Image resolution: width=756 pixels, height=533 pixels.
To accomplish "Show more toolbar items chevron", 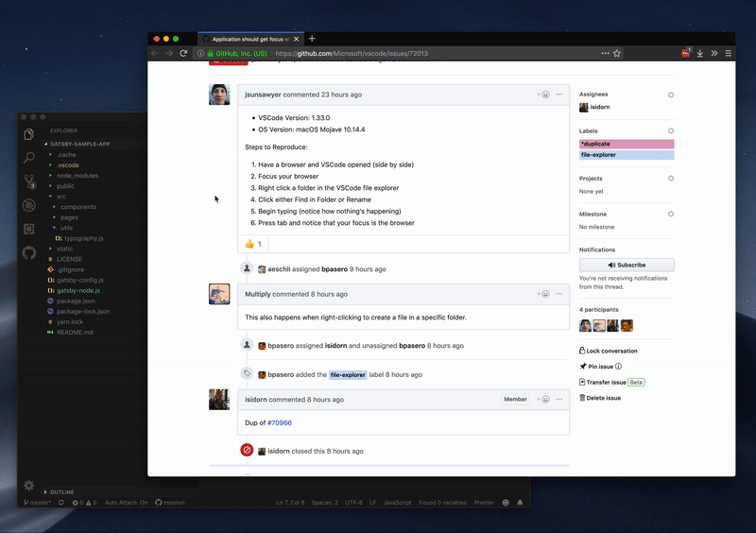I will click(714, 53).
